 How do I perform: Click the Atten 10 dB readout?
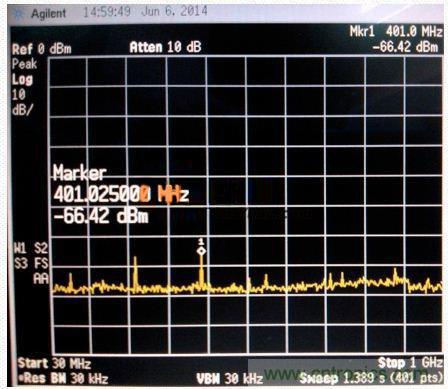point(165,47)
